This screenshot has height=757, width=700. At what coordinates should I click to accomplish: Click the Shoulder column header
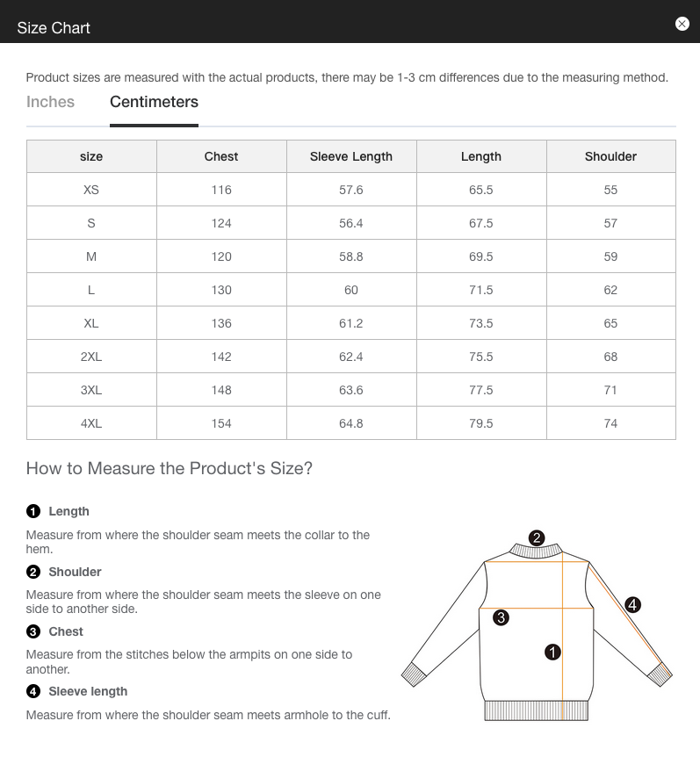610,156
